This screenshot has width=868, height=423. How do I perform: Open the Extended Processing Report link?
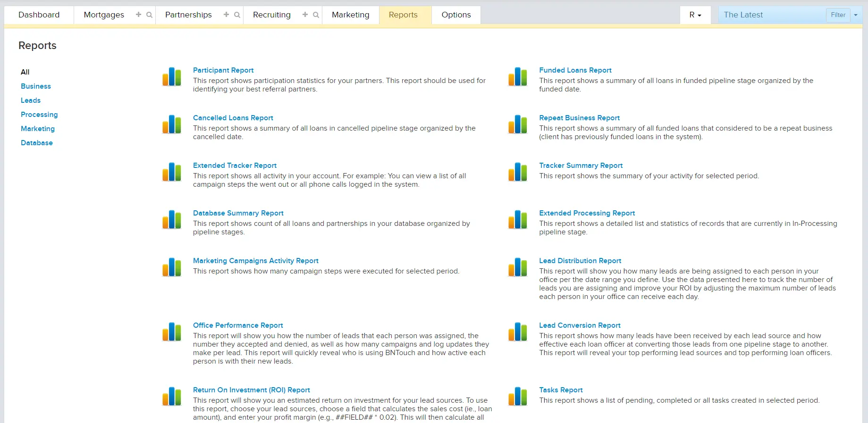587,213
